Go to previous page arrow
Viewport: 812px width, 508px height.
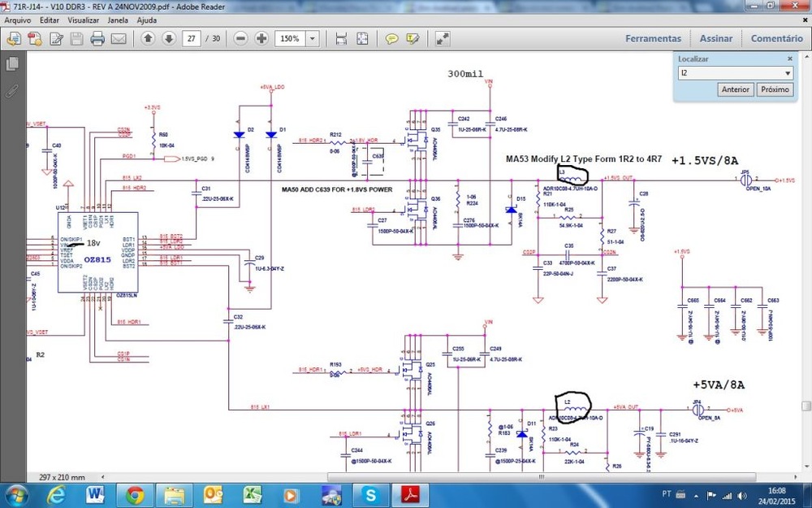coord(148,38)
